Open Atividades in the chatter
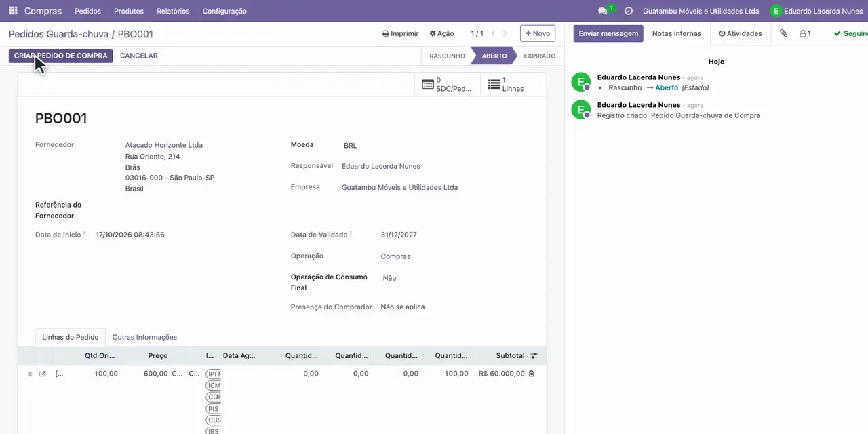 click(741, 33)
